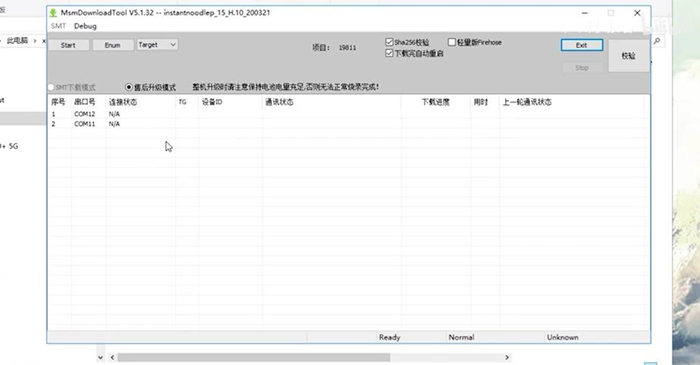Toggle the Sha256 校验 checkbox
This screenshot has height=365, width=700.
click(389, 42)
